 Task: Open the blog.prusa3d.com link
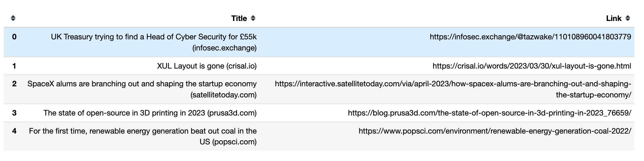[489, 113]
